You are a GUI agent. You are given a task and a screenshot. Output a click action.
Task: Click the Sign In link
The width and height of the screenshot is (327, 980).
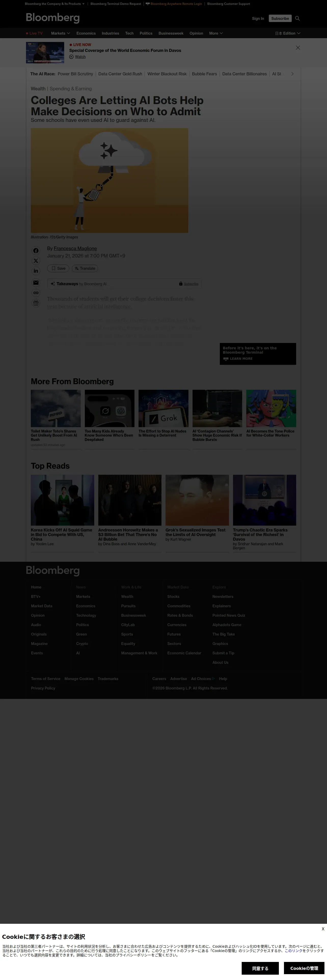258,19
